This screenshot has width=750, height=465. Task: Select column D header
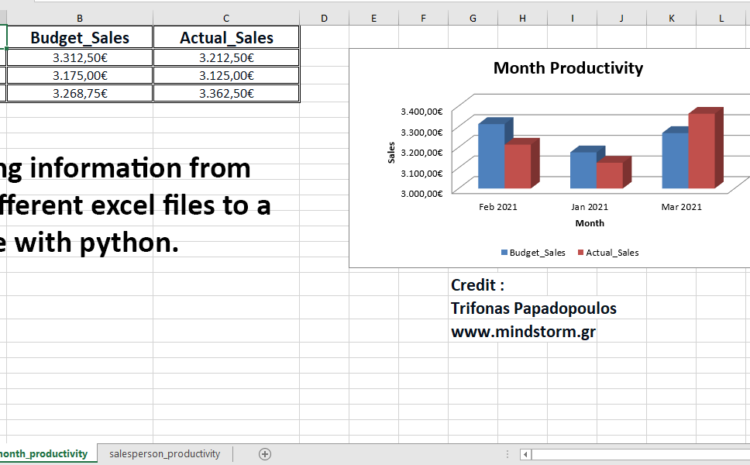(x=324, y=18)
